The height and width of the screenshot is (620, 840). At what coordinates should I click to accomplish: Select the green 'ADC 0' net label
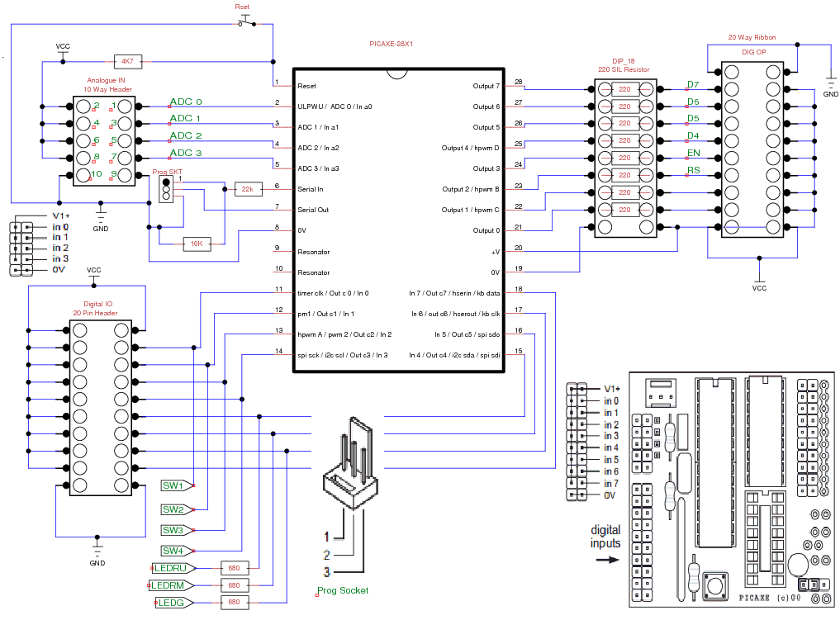[185, 102]
